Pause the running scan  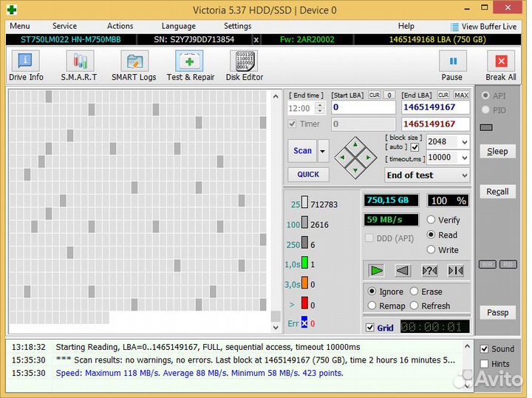click(x=451, y=66)
